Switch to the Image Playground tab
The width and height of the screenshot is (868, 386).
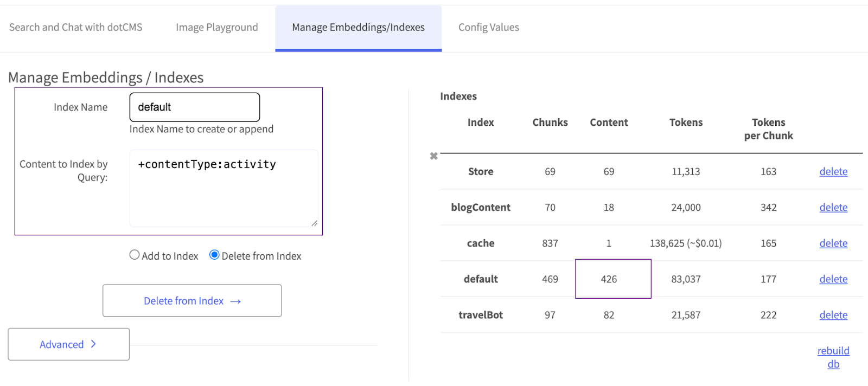click(217, 27)
